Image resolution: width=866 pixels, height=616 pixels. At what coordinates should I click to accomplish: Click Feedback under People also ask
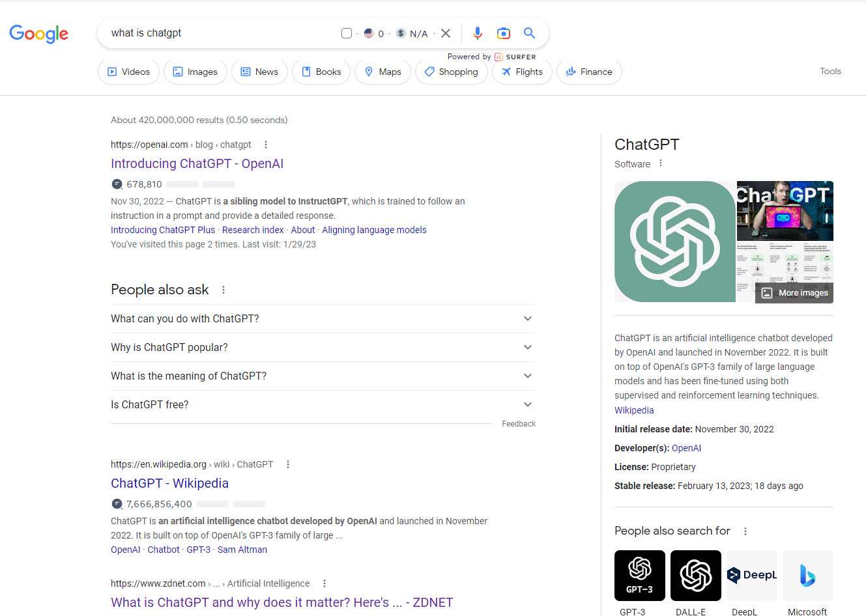pyautogui.click(x=519, y=424)
